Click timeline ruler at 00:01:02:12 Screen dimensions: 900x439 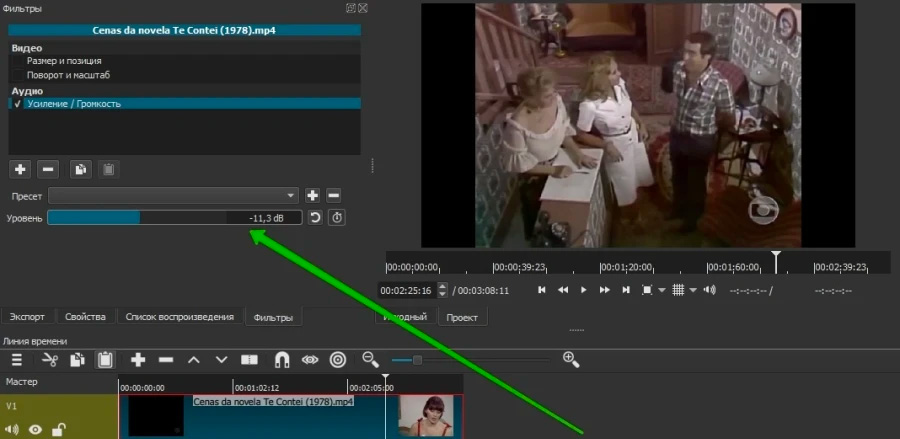pyautogui.click(x=257, y=388)
